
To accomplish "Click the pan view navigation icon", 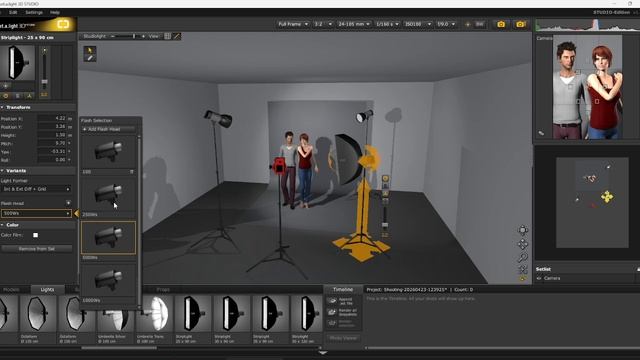I will [523, 244].
